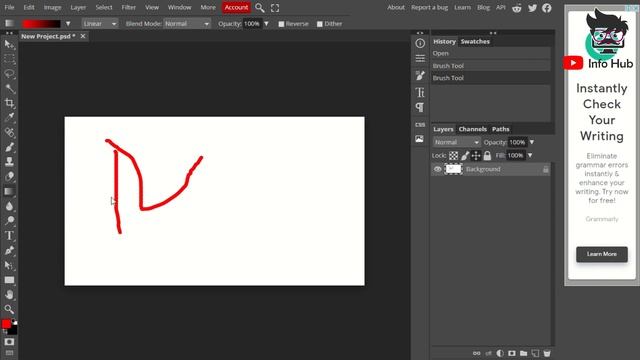
Task: Select the Move tool
Action: (9, 44)
